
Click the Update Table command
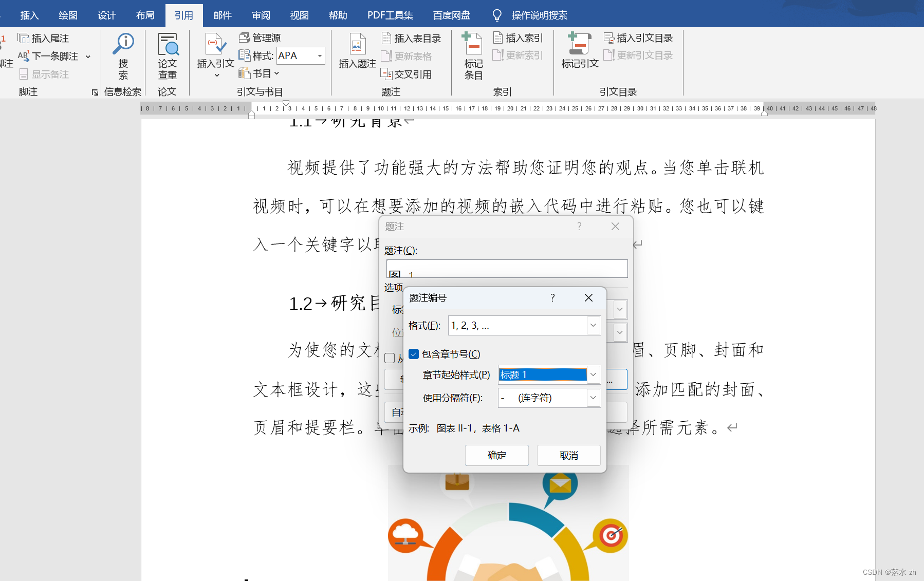tap(406, 56)
